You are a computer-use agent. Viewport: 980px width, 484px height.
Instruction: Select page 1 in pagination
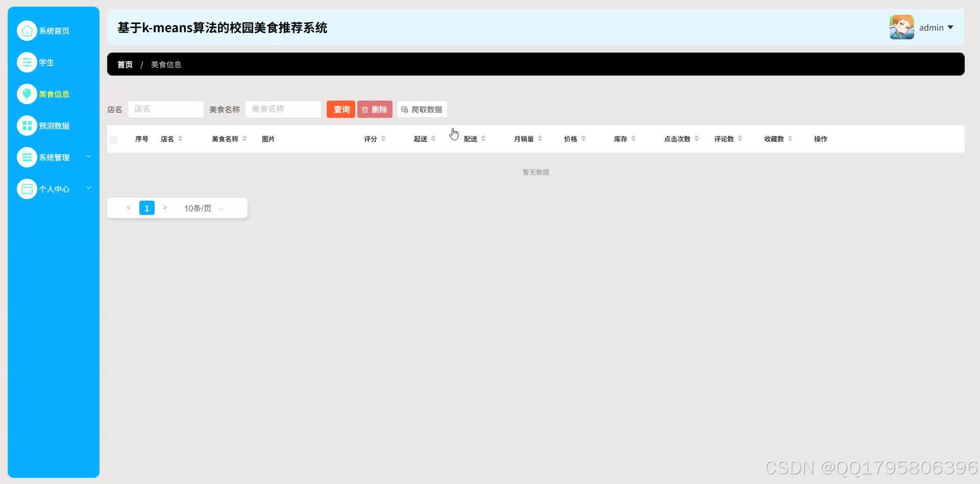(147, 208)
